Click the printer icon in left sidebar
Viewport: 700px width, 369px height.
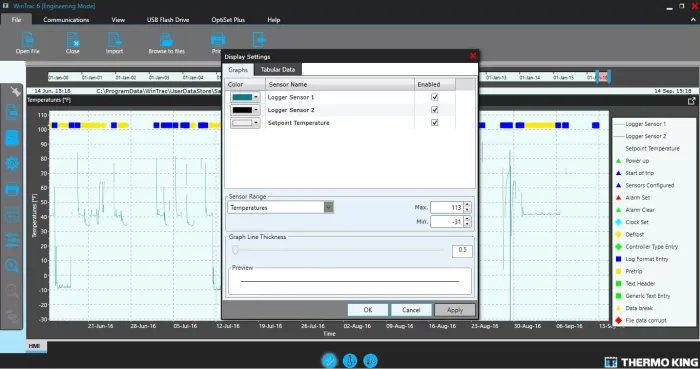click(x=12, y=189)
